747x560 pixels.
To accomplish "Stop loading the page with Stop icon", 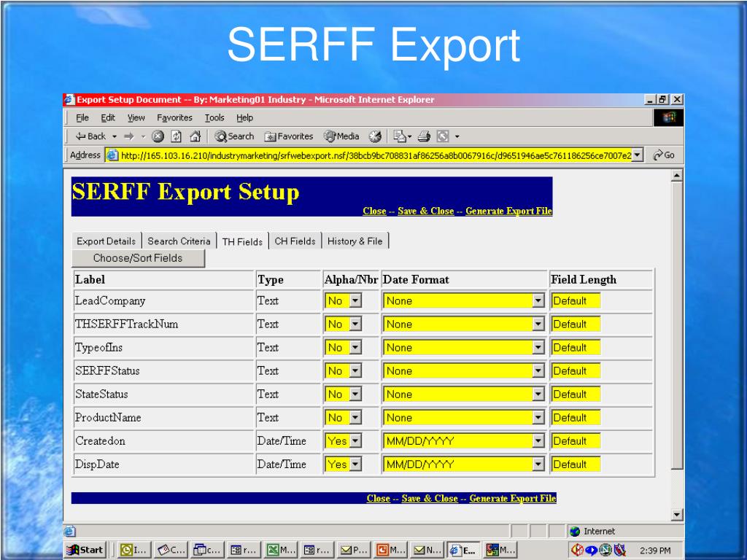I will click(158, 136).
